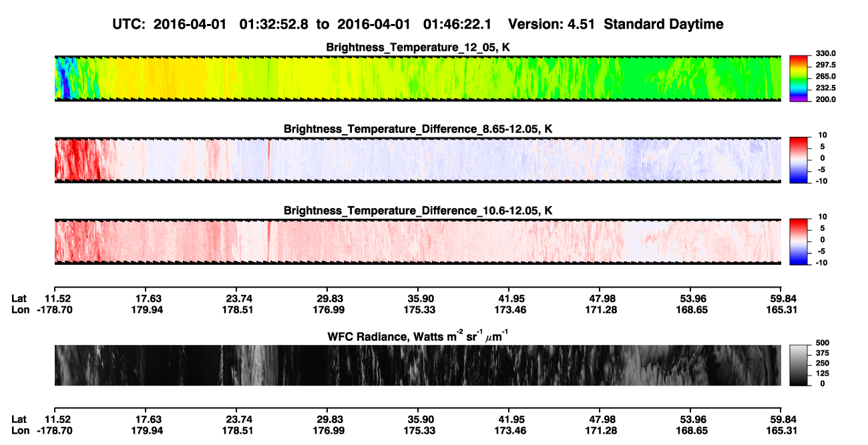Click the 'Version: 4.51 Standard Daytime' title text
868x445 pixels.
click(616, 24)
